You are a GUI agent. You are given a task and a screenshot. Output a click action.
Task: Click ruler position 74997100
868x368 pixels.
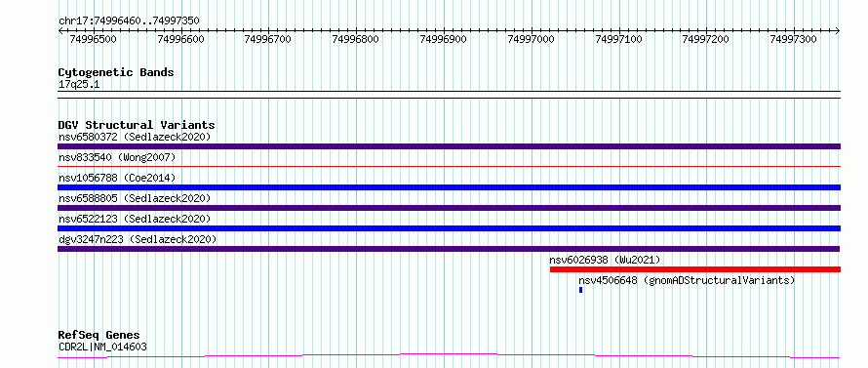pos(619,39)
